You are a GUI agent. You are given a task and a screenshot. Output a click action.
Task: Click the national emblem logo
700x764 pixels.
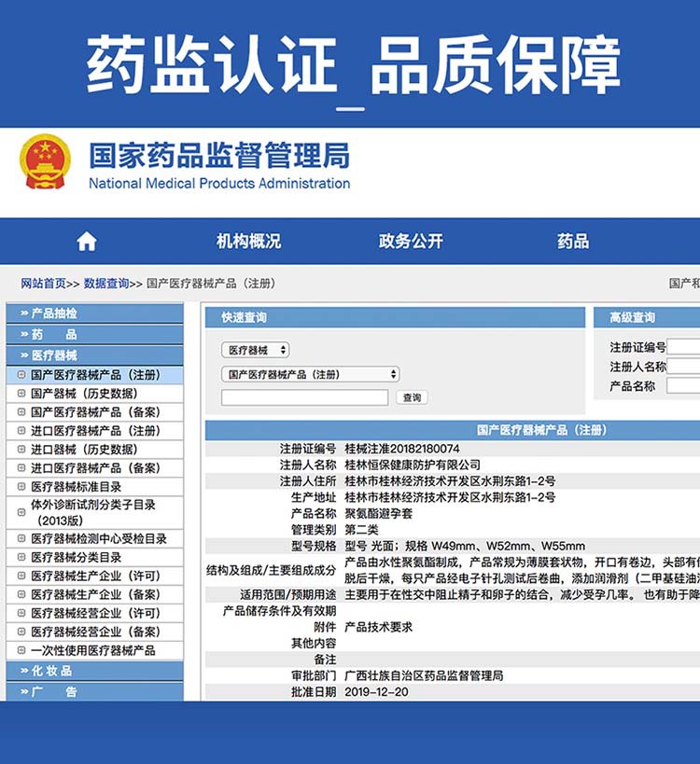[45, 161]
